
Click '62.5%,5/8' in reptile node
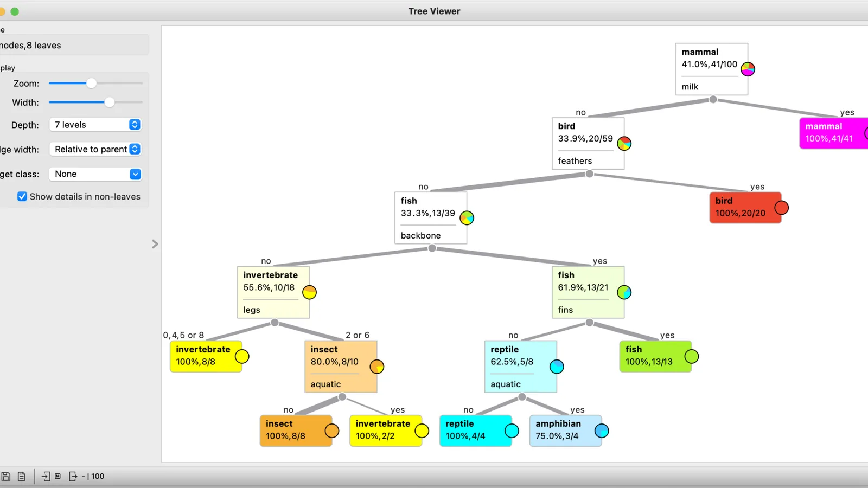click(512, 362)
